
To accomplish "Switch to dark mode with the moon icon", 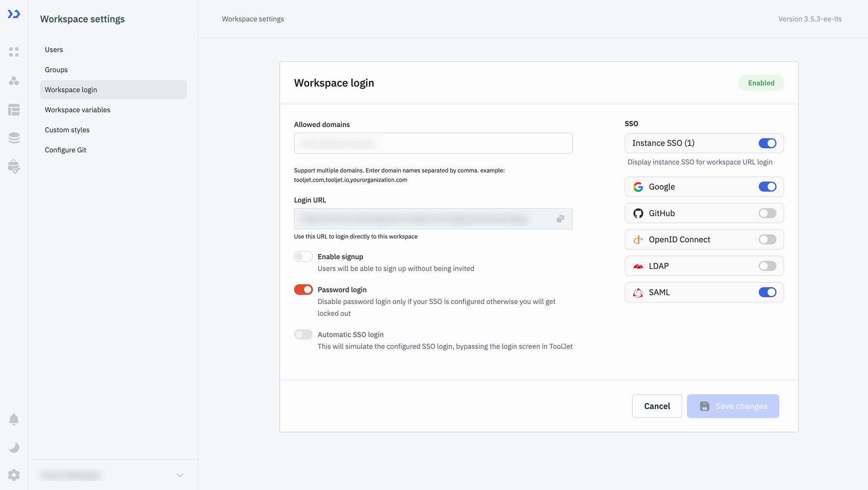I will (x=14, y=447).
